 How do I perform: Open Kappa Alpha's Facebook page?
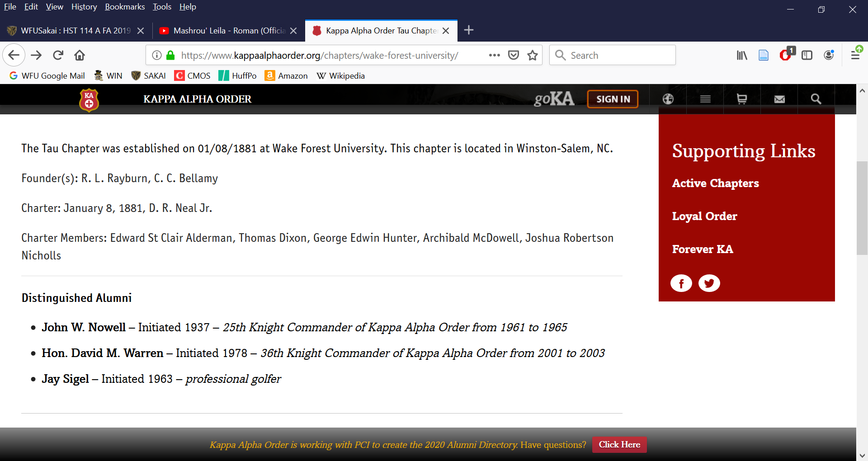681,283
